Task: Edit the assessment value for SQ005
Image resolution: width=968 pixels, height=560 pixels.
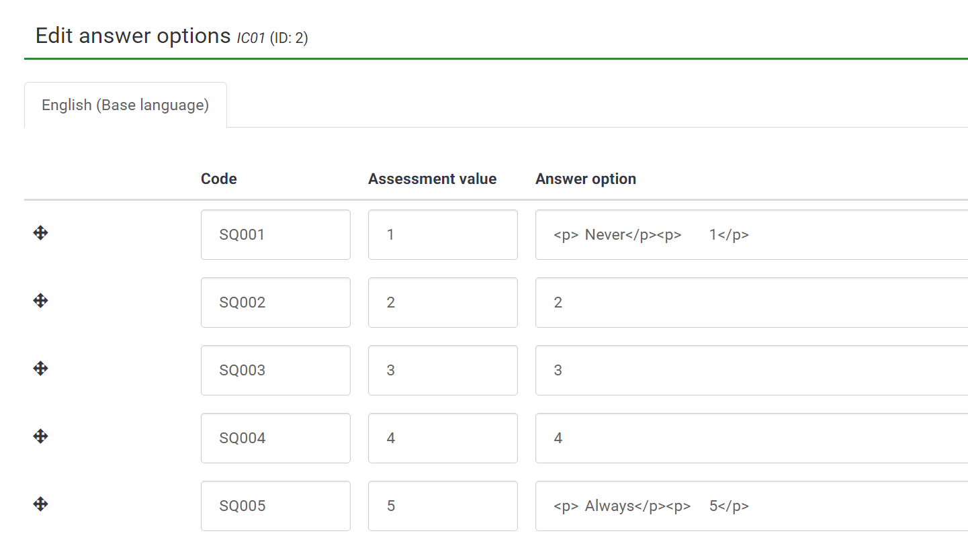Action: [443, 506]
